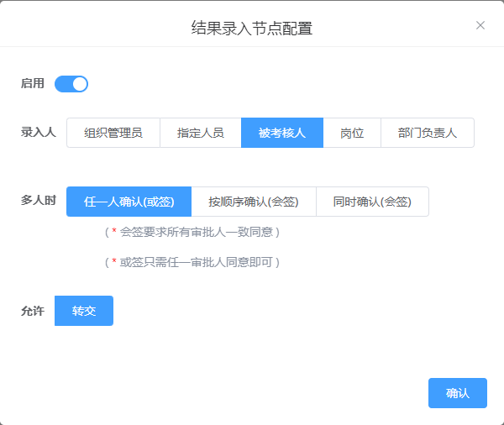
Task: Select the 被考核人 option
Action: tap(282, 133)
